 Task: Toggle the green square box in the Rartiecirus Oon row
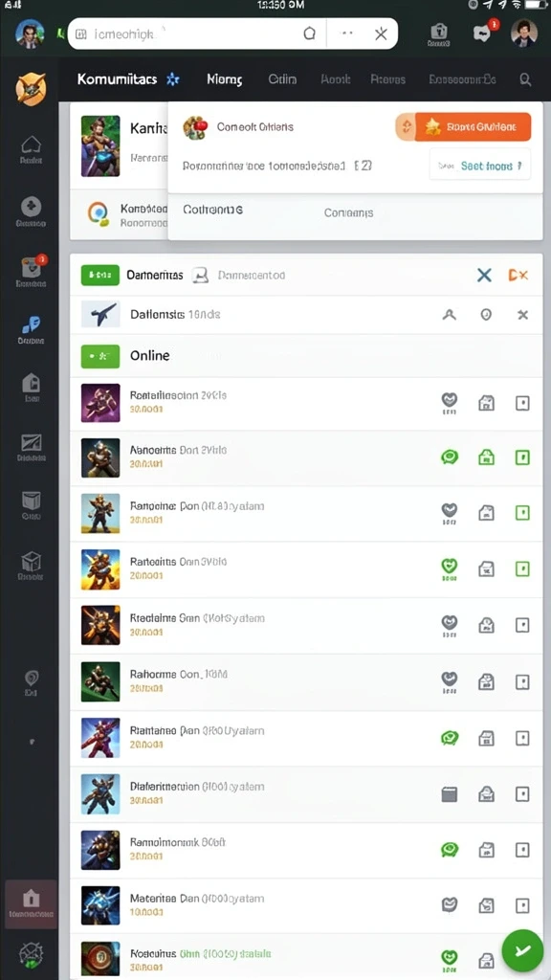tap(522, 568)
